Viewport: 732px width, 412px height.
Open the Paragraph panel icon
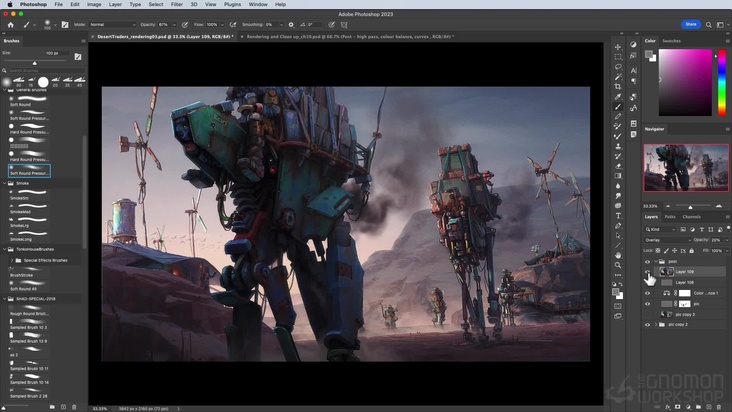(633, 81)
